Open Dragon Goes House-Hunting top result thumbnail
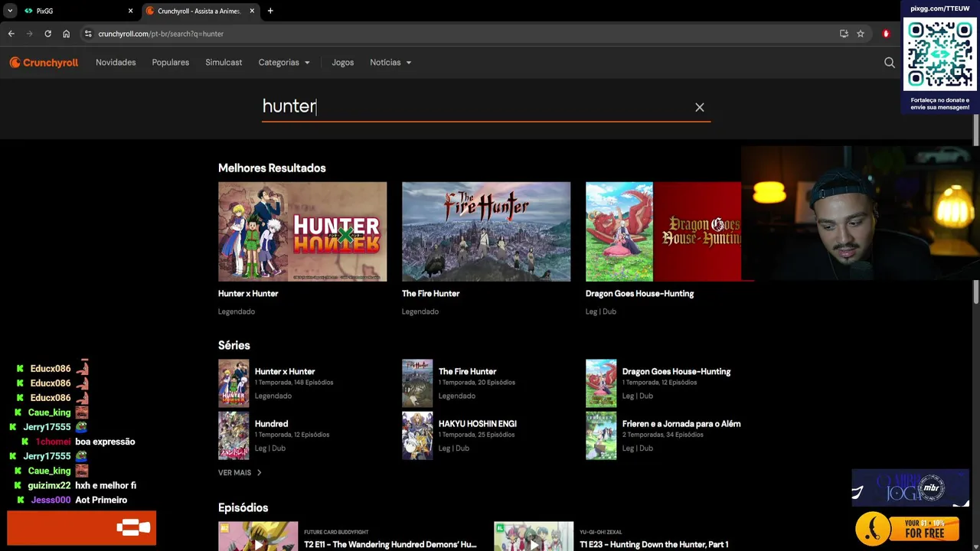 [663, 232]
